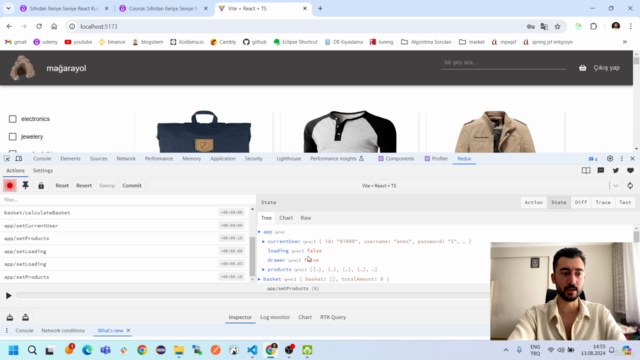Reload the browser page
This screenshot has width=640, height=360.
[39, 27]
